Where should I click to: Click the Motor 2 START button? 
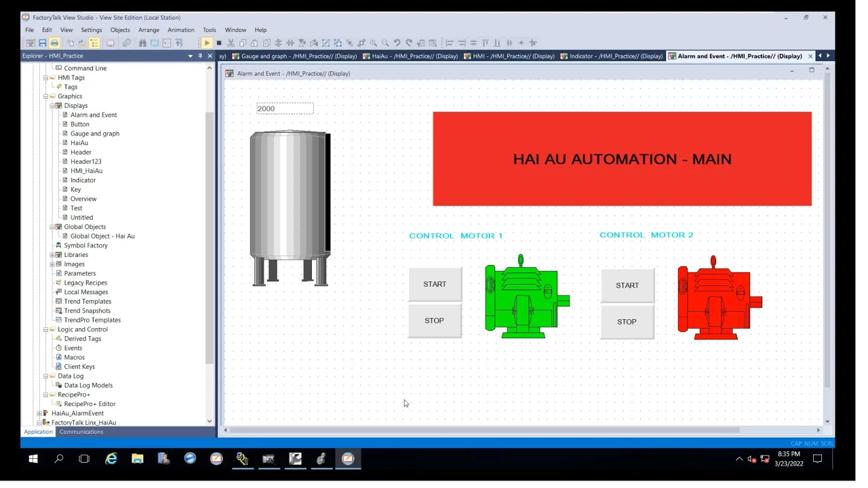click(627, 285)
